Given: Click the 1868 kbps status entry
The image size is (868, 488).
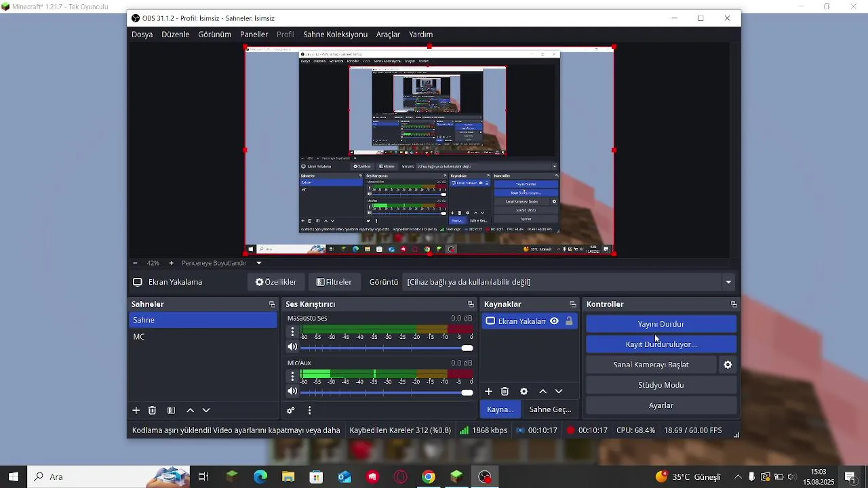Looking at the screenshot, I should (484, 430).
